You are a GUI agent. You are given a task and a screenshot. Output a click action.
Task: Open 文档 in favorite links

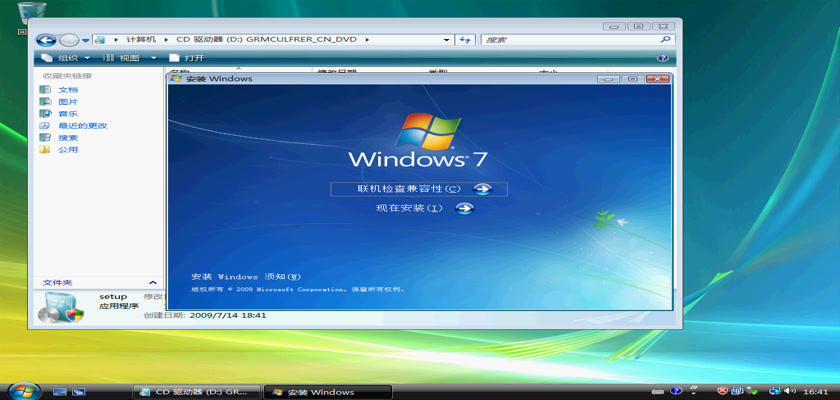click(x=68, y=90)
